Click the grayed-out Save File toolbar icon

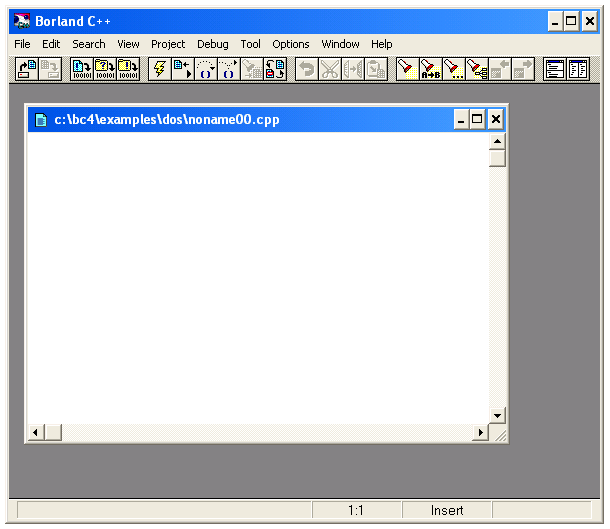click(50, 69)
